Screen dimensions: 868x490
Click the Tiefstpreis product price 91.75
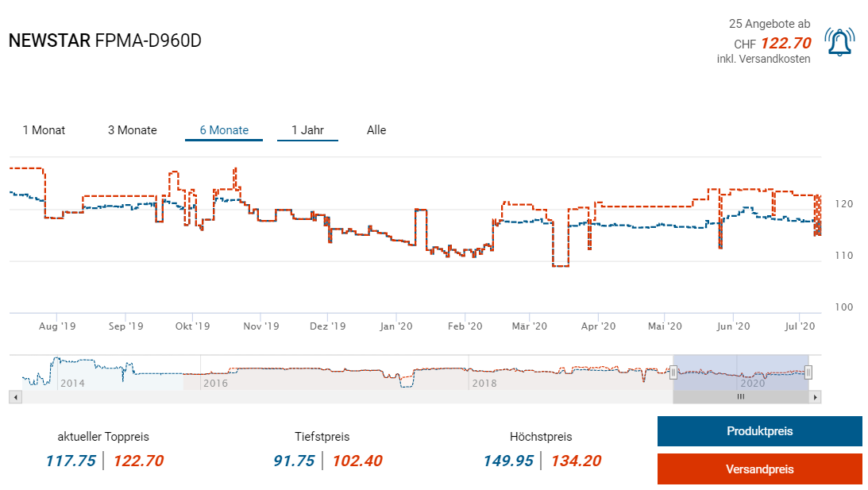294,461
